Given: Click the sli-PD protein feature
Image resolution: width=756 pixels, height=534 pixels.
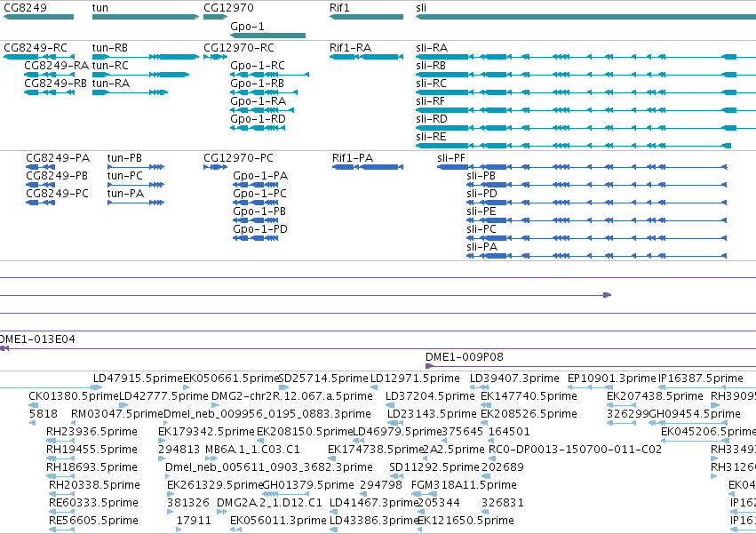Looking at the screenshot, I should pos(597,203).
